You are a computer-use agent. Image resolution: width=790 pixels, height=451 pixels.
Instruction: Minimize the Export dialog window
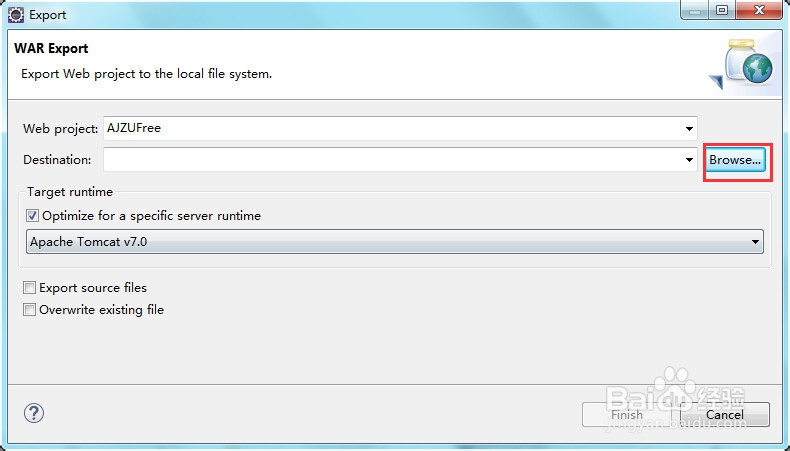tap(695, 10)
